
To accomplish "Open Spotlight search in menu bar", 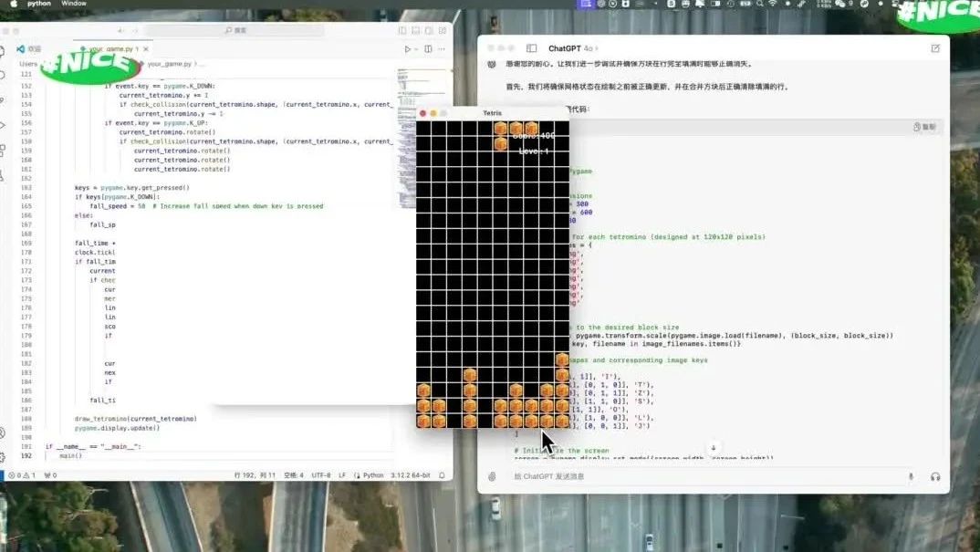I will coord(759,4).
